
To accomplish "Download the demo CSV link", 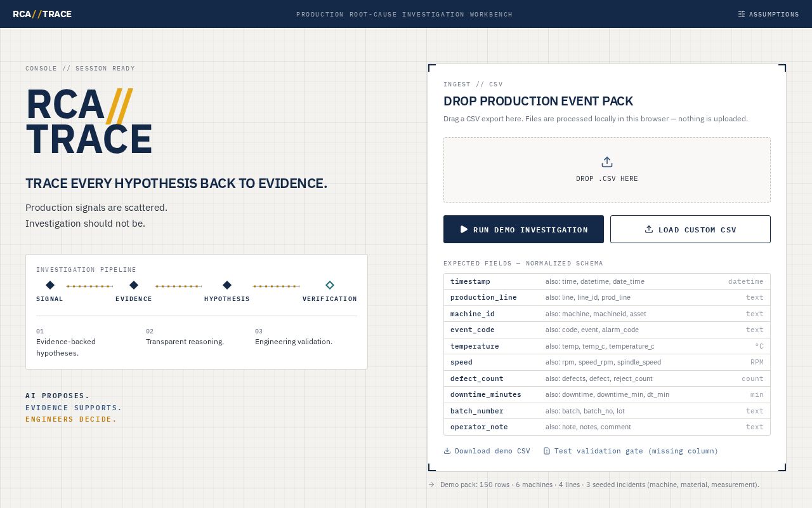I will (487, 451).
